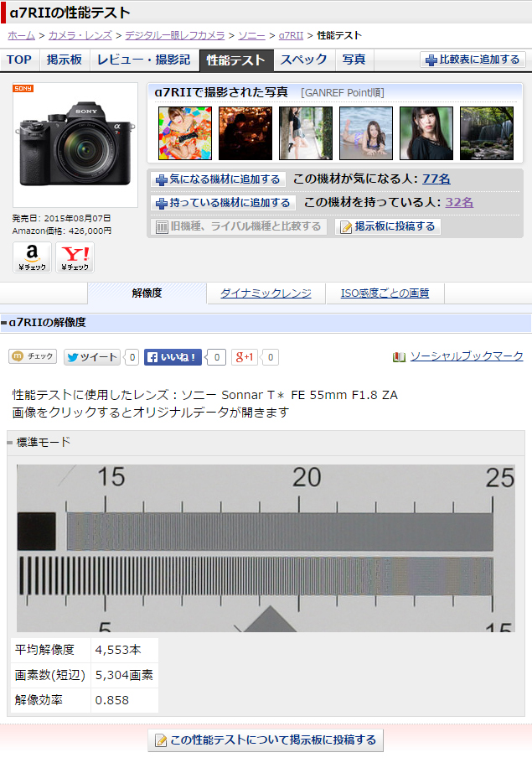532x763 pixels.
Task: Open カメラ・レンズ breadcrumb link
Action: (80, 35)
